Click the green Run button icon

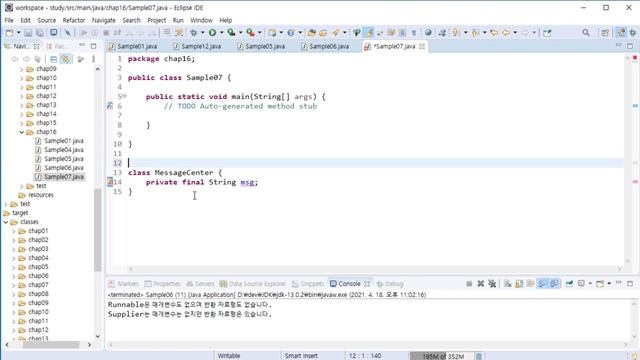click(x=212, y=33)
